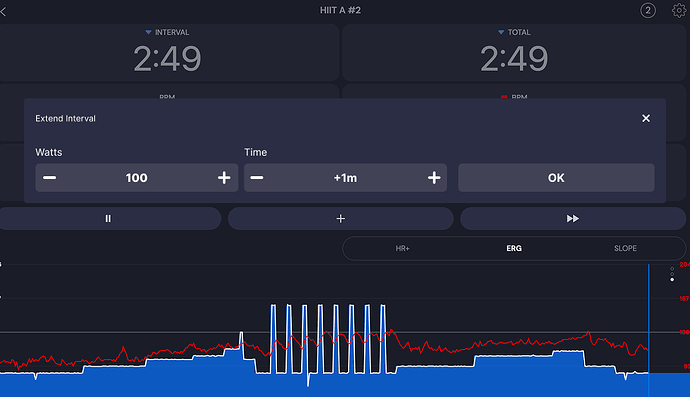This screenshot has height=397, width=690.
Task: Click the HIIT A #2 workout title
Action: (340, 10)
